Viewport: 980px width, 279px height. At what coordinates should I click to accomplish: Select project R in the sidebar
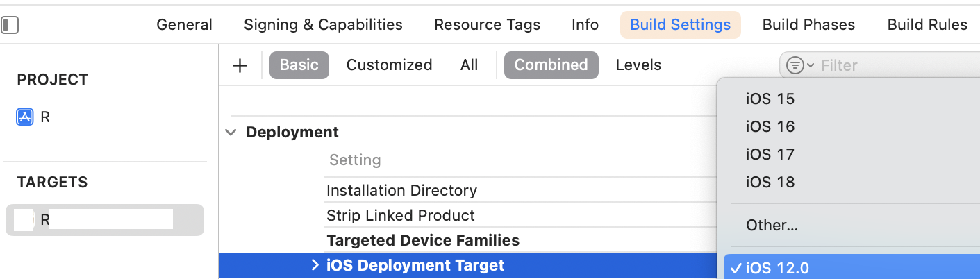pos(45,117)
